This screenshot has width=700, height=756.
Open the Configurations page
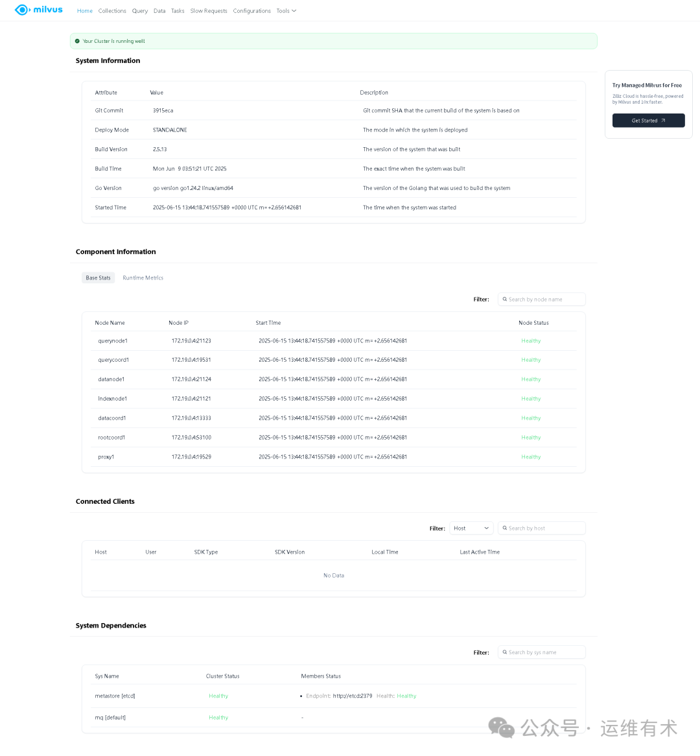(x=251, y=10)
